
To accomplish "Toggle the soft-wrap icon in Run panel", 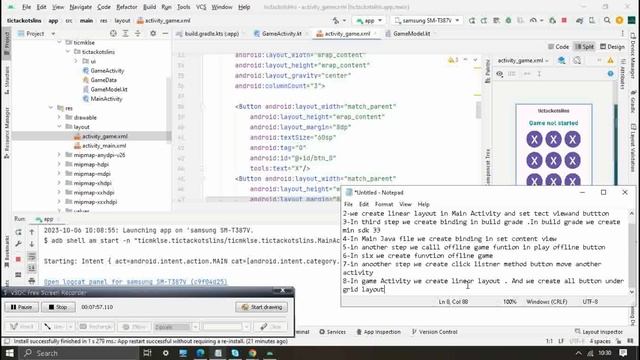I will 32,257.
